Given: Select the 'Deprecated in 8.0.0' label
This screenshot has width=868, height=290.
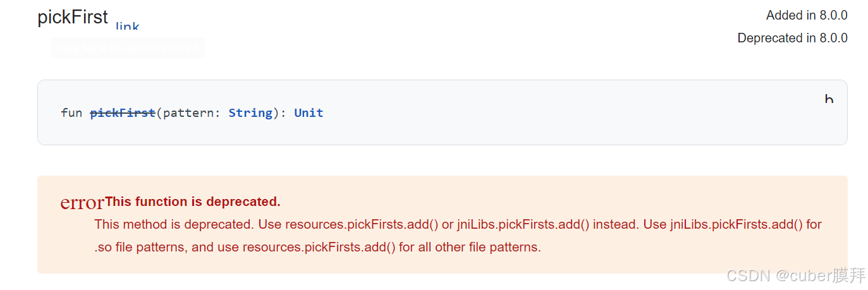Looking at the screenshot, I should 792,38.
